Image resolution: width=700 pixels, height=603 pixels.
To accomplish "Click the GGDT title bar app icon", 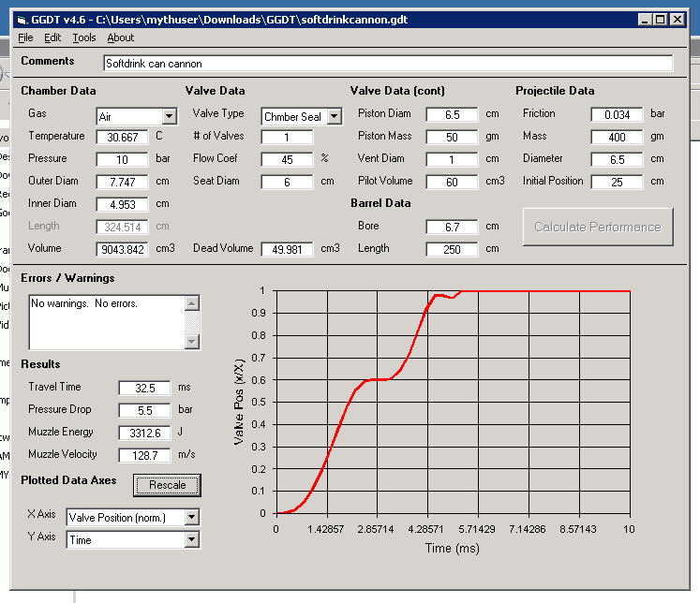I will coord(24,19).
